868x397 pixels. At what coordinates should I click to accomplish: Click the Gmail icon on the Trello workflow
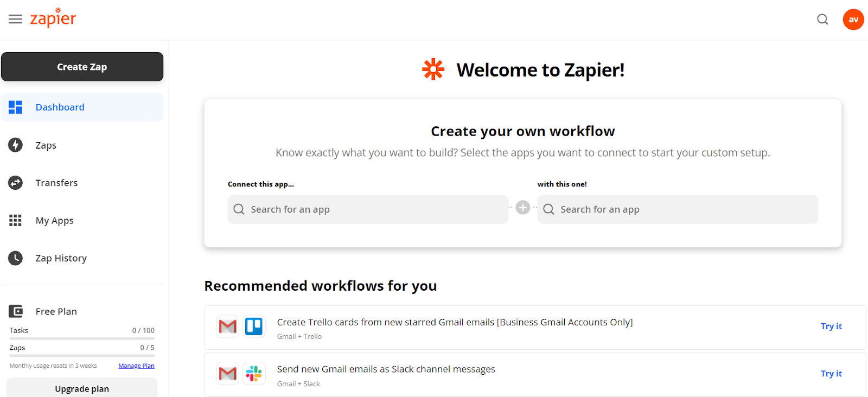pos(227,326)
